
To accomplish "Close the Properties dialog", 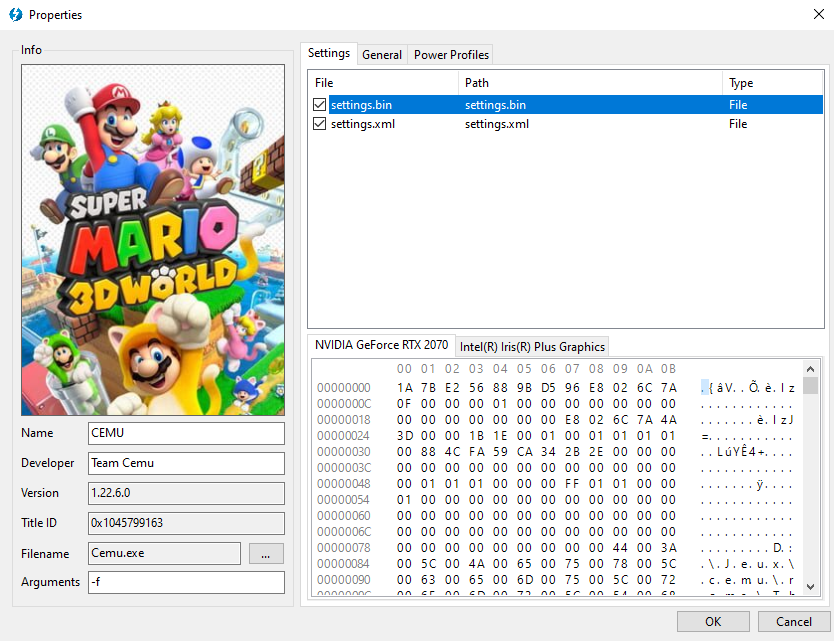I will tap(819, 14).
